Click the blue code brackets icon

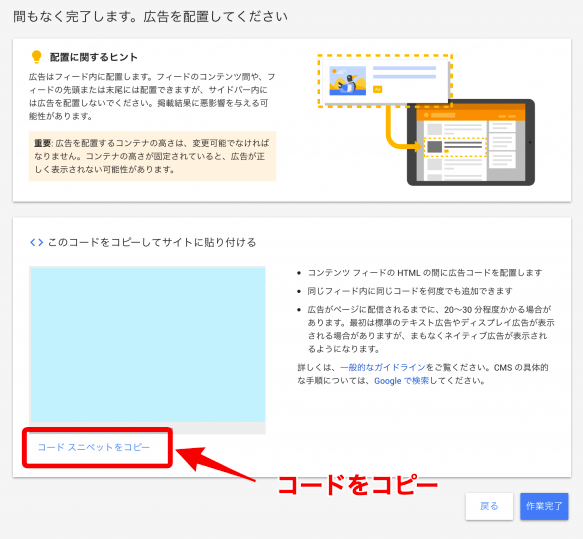36,242
